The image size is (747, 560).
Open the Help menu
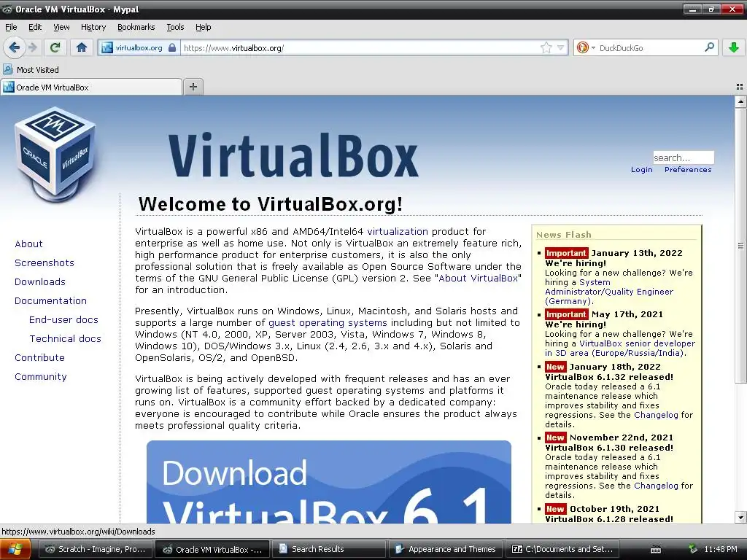(204, 27)
